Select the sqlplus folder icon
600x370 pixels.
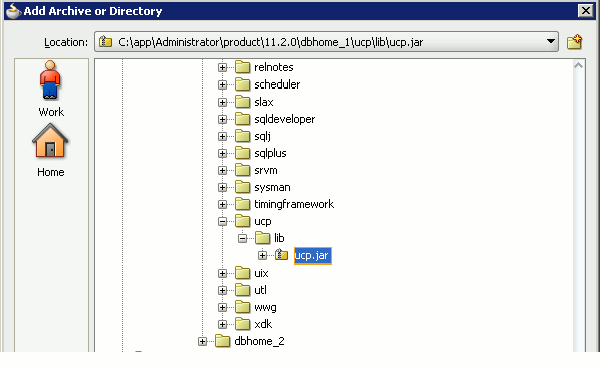(242, 153)
